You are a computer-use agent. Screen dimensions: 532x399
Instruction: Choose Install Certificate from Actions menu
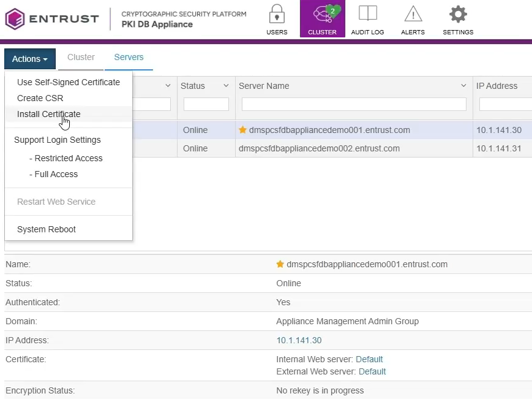pyautogui.click(x=49, y=114)
